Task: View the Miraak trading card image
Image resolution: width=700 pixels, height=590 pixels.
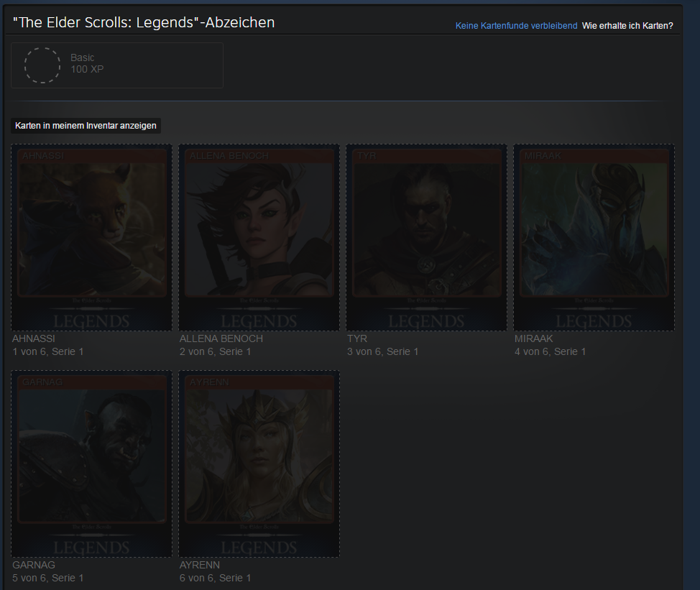Action: tap(594, 237)
